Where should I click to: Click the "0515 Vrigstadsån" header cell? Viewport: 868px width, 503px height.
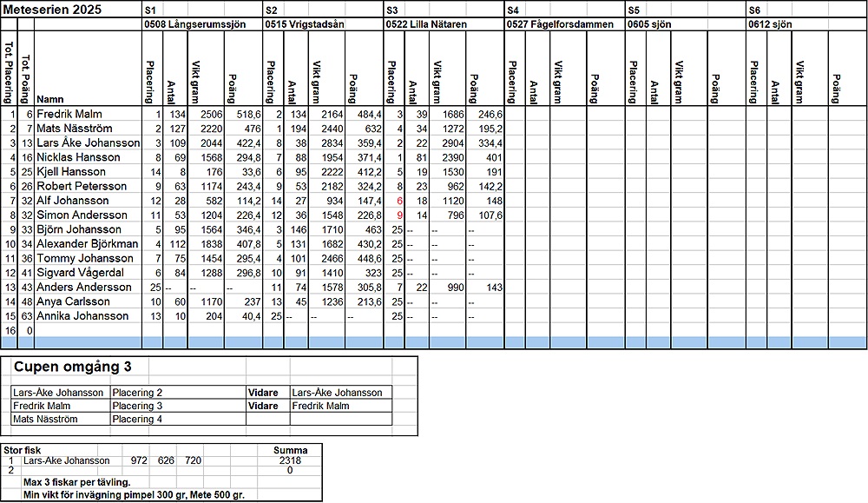[x=305, y=25]
